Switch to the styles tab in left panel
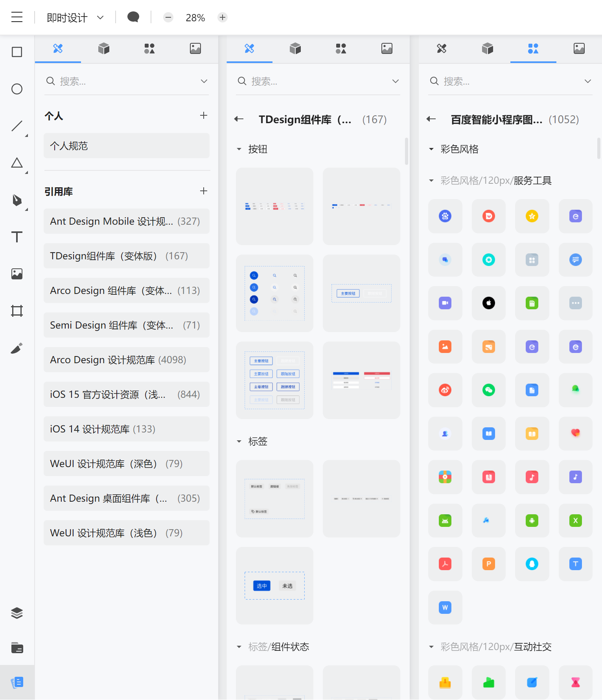602x700 pixels. (x=58, y=48)
